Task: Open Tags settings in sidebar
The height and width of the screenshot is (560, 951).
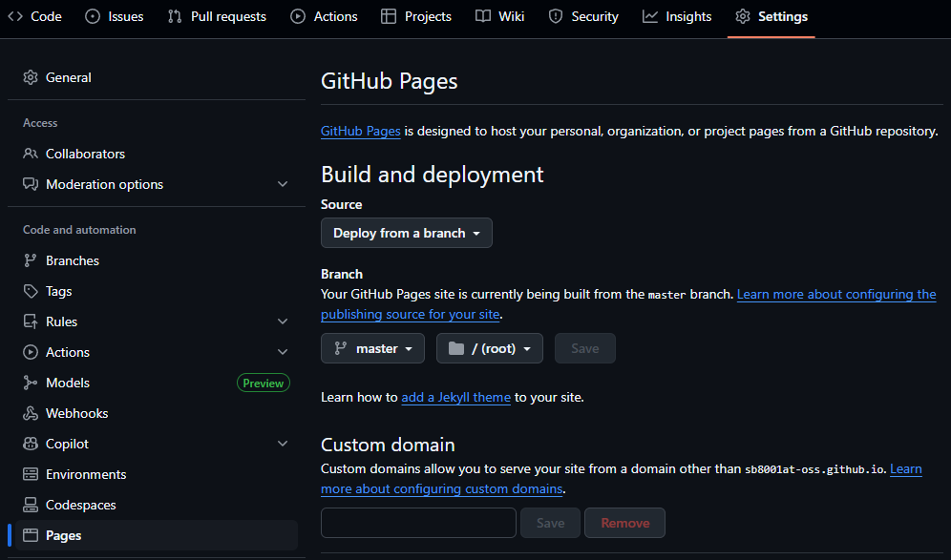Action: point(157,291)
